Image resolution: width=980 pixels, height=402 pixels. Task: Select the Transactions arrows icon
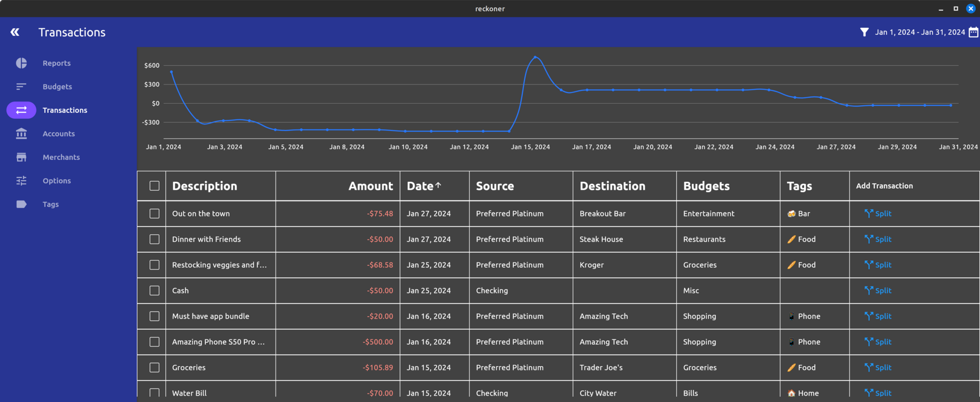21,110
